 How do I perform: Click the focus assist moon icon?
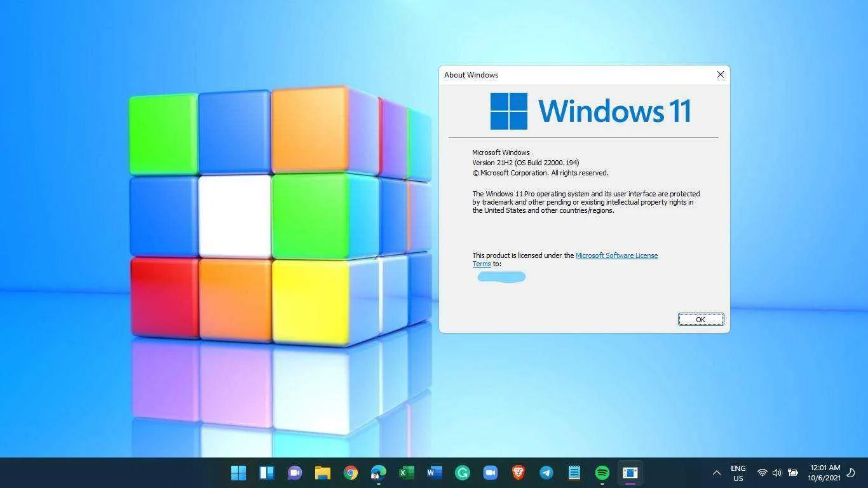coord(851,473)
